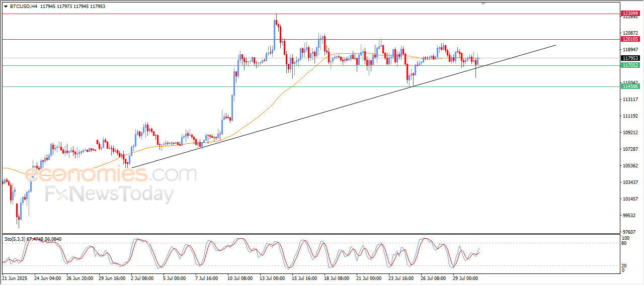Click the 5 Jul 00:00 time label
Screen dimensions: 644x285
click(x=176, y=277)
